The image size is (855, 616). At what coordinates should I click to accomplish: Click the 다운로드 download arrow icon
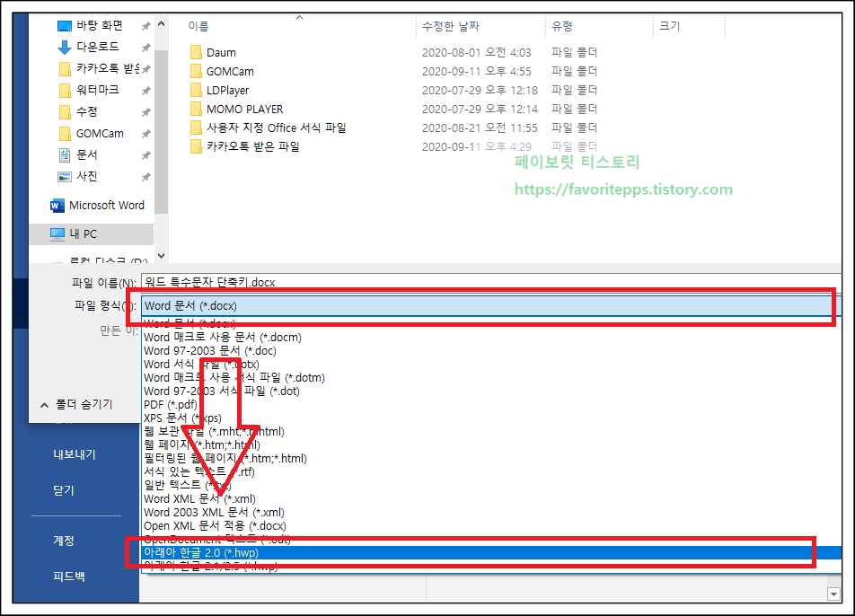[x=65, y=48]
